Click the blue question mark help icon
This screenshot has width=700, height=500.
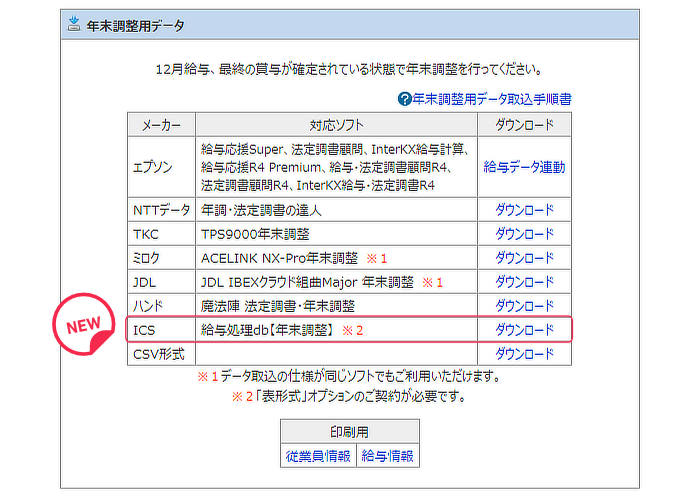[404, 99]
